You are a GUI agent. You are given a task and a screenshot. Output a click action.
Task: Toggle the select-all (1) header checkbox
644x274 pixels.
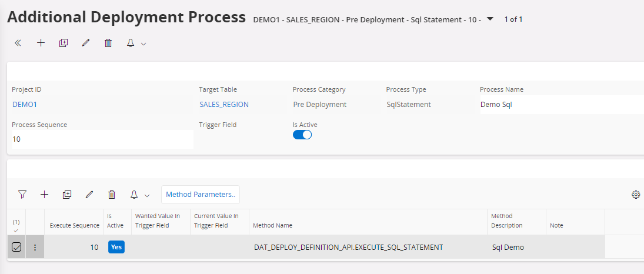tap(16, 226)
